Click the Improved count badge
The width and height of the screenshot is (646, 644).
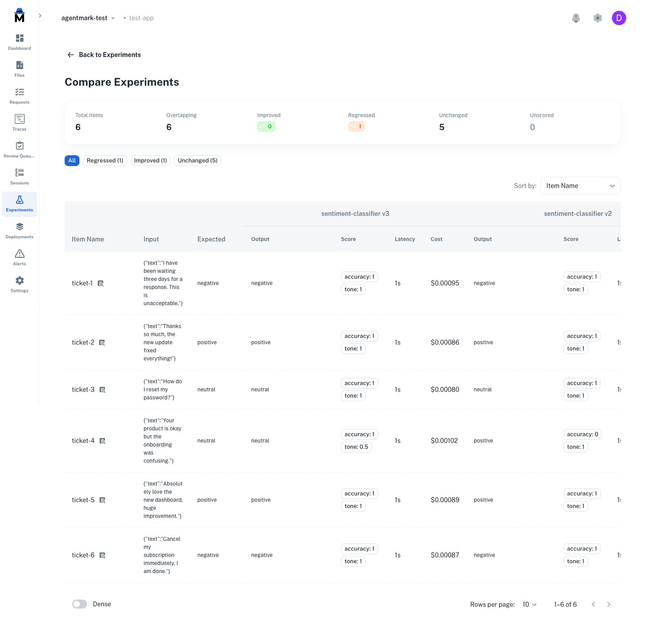(x=266, y=127)
